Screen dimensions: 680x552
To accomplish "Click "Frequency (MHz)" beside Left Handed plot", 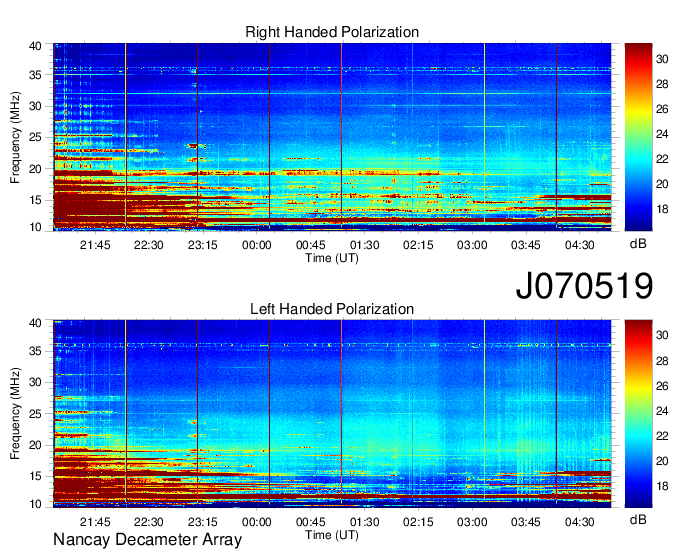I will tap(15, 414).
